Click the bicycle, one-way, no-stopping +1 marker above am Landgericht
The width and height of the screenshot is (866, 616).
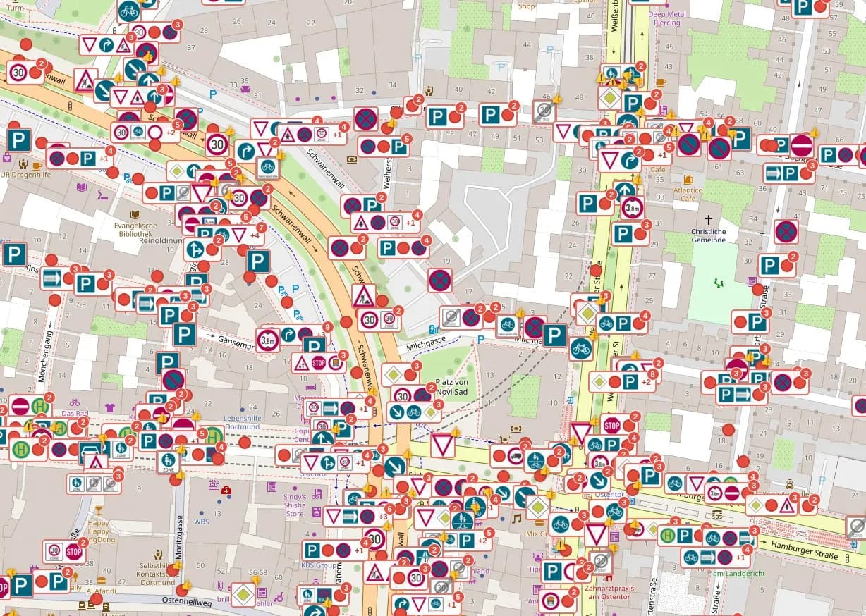tap(716, 557)
